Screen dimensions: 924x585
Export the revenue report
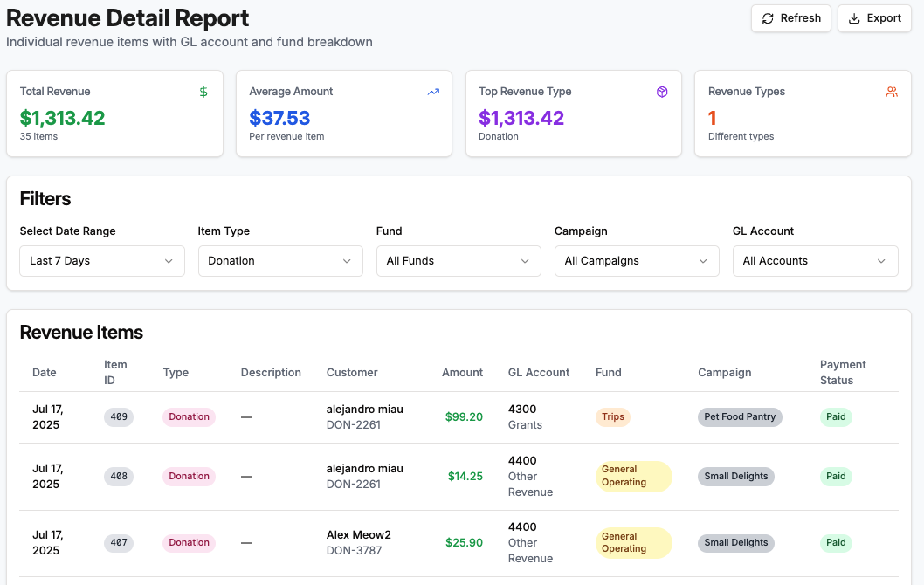point(874,18)
